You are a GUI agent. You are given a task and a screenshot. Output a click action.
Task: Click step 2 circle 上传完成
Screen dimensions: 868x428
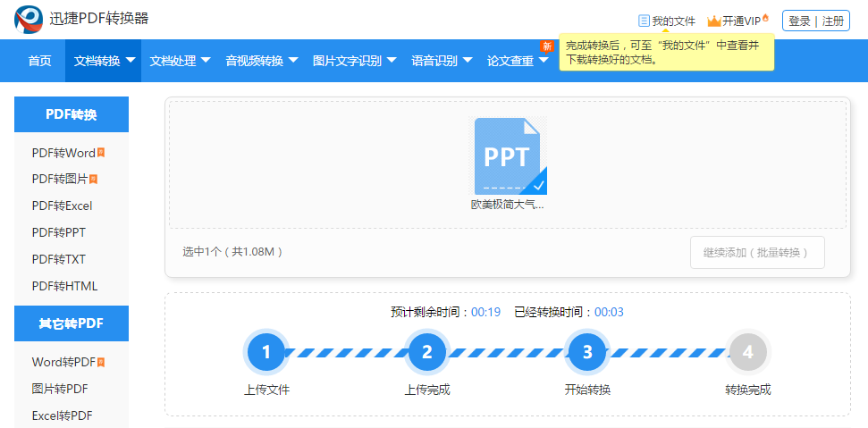click(x=426, y=352)
